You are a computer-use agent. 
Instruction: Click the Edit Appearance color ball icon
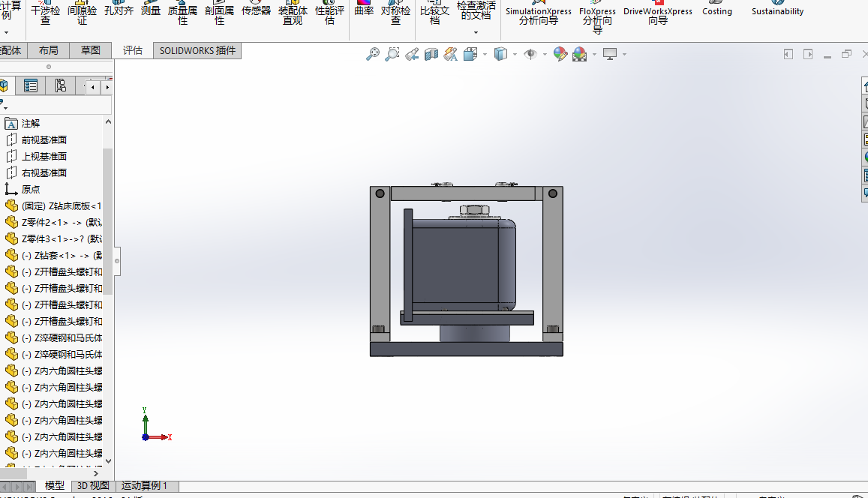click(560, 54)
